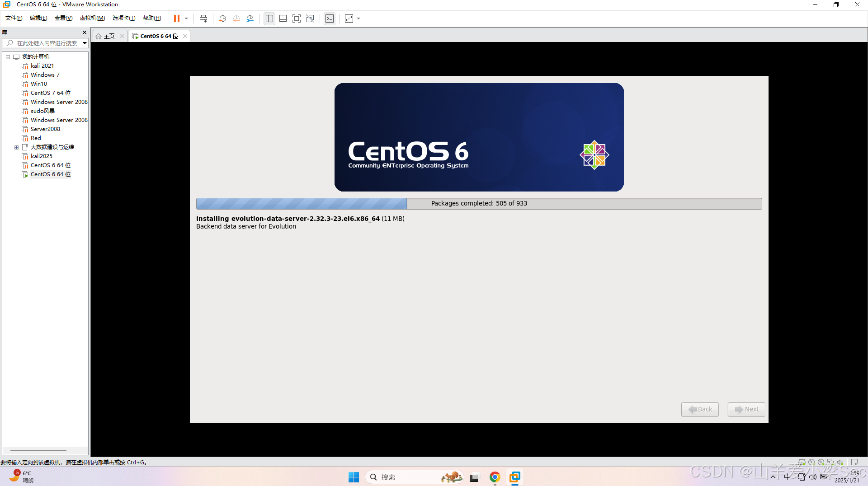Click the first CD/DVD status icon
The height and width of the screenshot is (486, 868).
click(x=811, y=462)
